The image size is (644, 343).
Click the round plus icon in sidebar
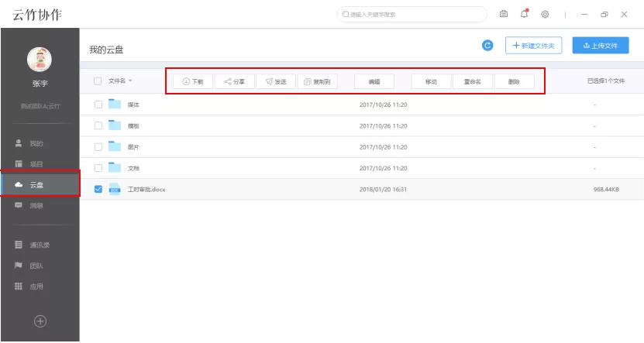[40, 321]
